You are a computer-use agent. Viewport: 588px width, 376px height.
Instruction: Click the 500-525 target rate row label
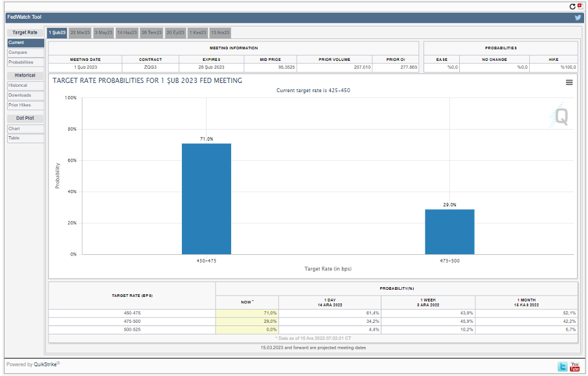[x=132, y=329]
